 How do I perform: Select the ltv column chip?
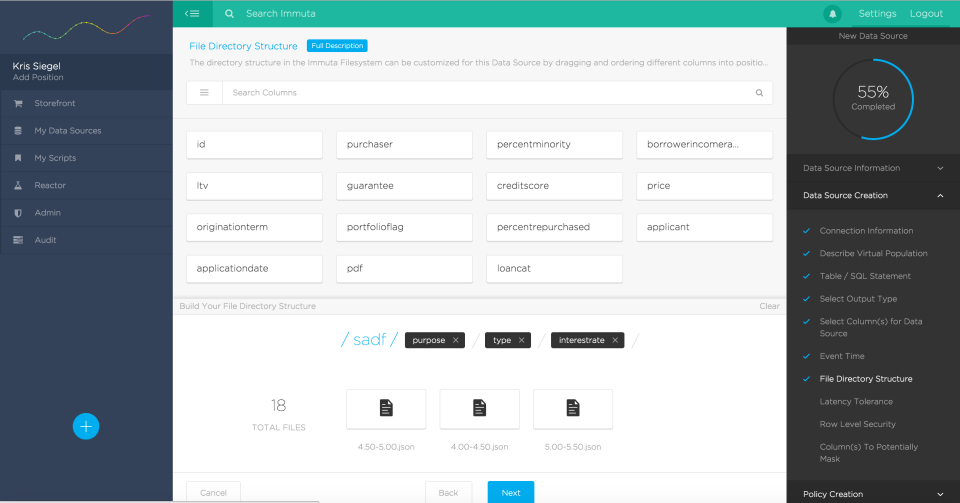tap(254, 186)
